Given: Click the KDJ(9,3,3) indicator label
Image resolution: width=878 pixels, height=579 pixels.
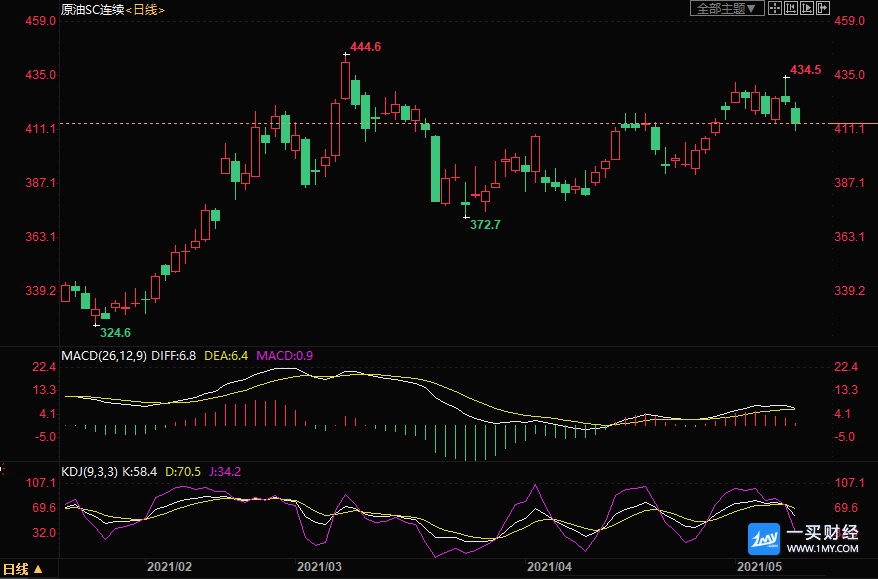Looking at the screenshot, I should 89,471.
